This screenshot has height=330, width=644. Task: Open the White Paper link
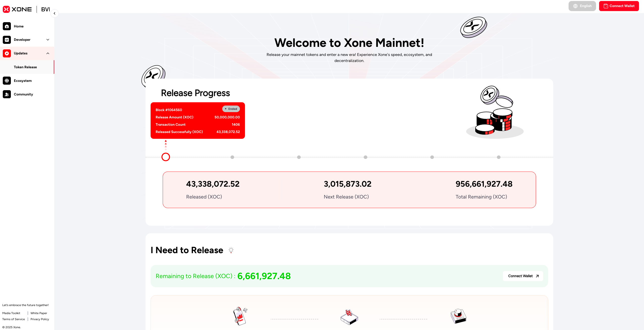[39, 313]
